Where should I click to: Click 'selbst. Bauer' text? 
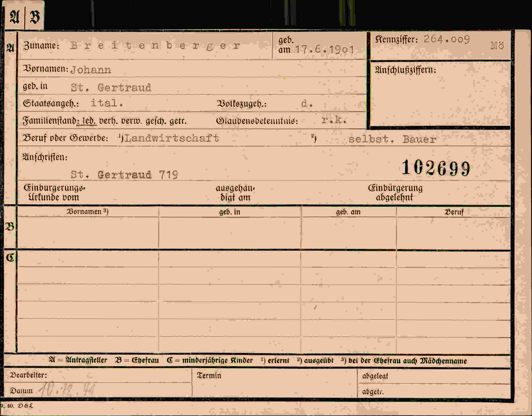point(392,139)
